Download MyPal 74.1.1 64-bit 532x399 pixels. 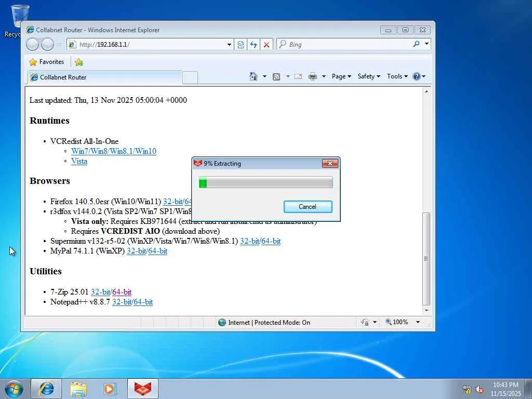pos(158,251)
